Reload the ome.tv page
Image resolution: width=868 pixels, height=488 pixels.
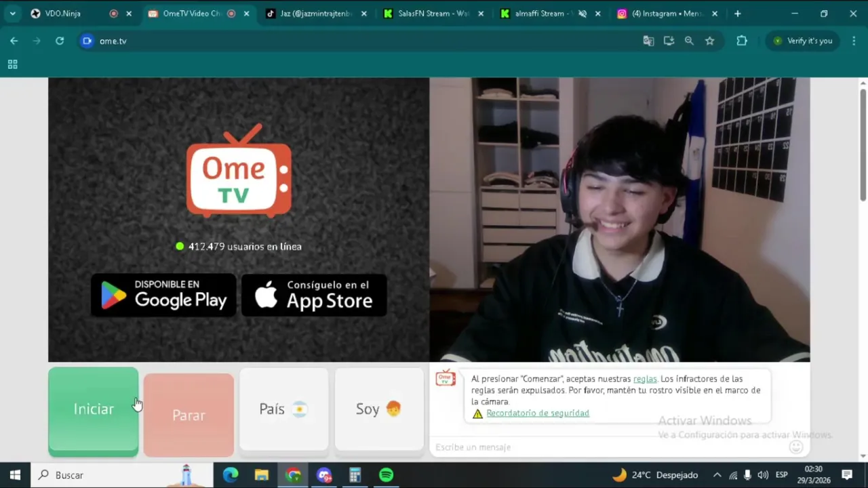[x=60, y=41]
